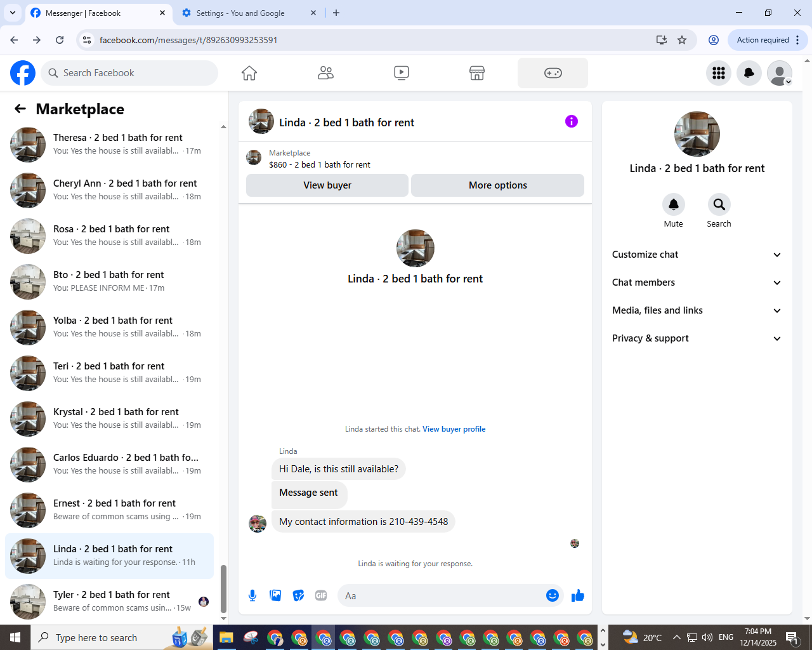Attach a photo with the image icon
The height and width of the screenshot is (650, 812).
tap(275, 595)
